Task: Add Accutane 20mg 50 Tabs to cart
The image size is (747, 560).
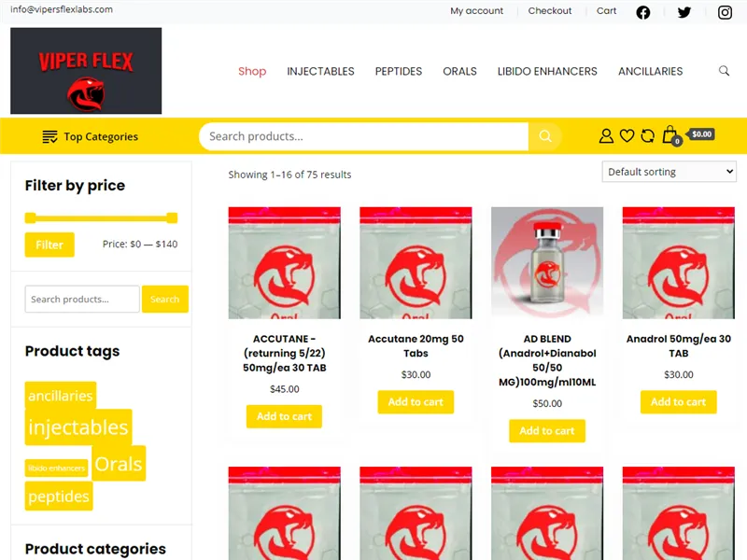Action: [x=416, y=402]
